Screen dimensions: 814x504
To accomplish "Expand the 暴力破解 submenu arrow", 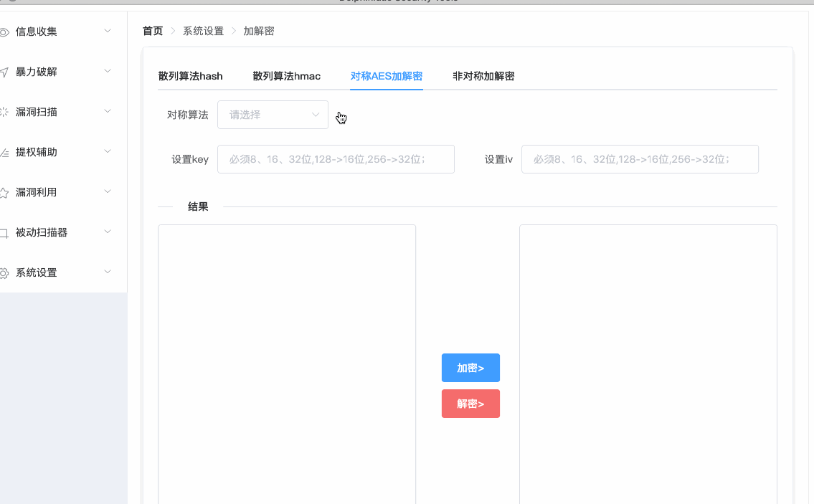I will click(108, 71).
